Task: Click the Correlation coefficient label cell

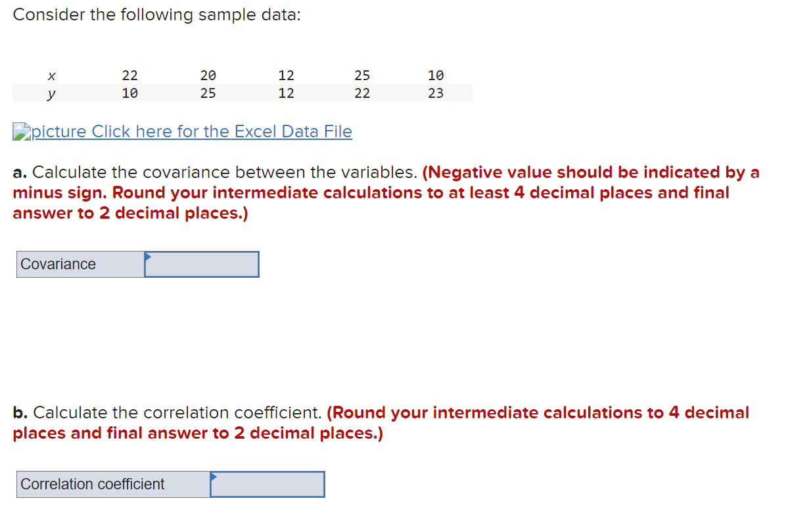Action: 112,484
